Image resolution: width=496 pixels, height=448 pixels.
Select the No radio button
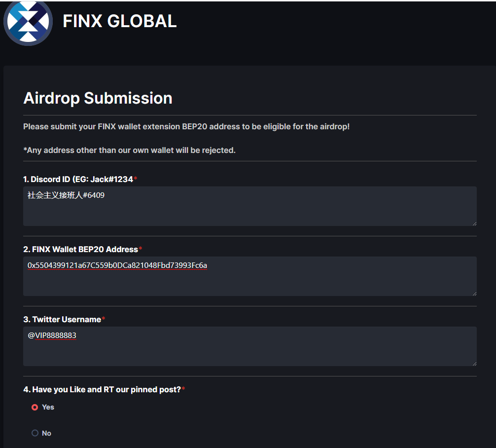(35, 433)
